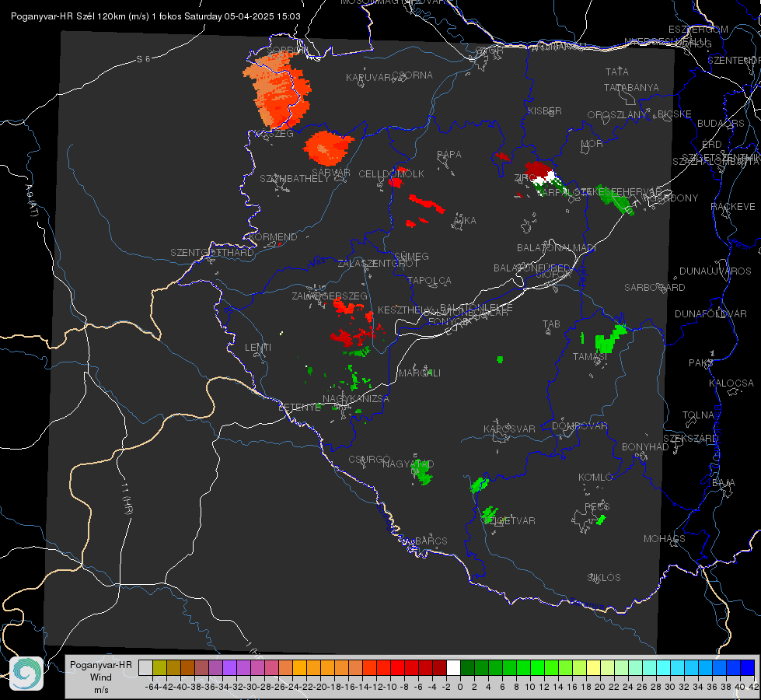Select the light grey first swatch in the legend
The image size is (761, 700).
pos(145,668)
